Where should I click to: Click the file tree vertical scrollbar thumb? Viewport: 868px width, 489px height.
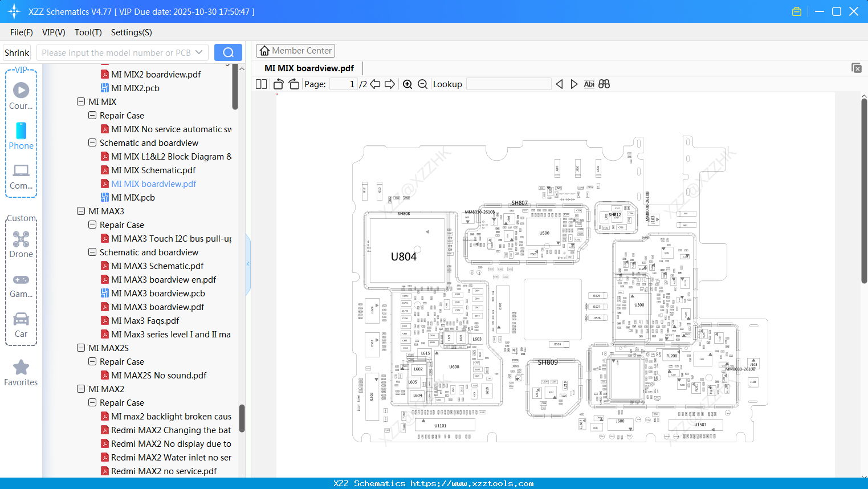[235, 87]
